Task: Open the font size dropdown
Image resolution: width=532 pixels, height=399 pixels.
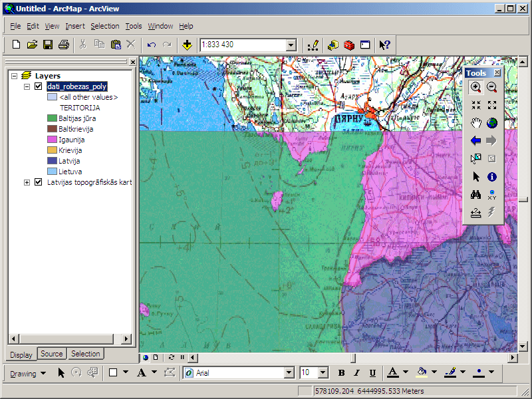Action: click(x=323, y=373)
